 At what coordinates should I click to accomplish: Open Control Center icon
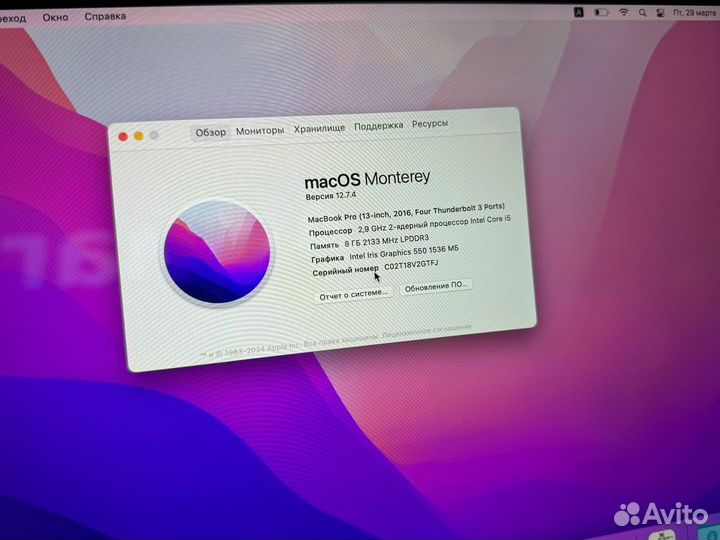click(660, 13)
